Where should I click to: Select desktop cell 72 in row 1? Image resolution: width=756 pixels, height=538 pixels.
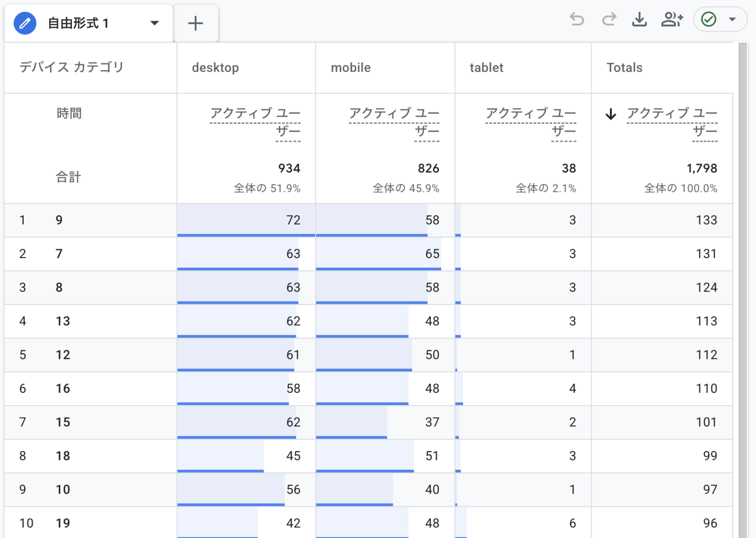tap(246, 220)
